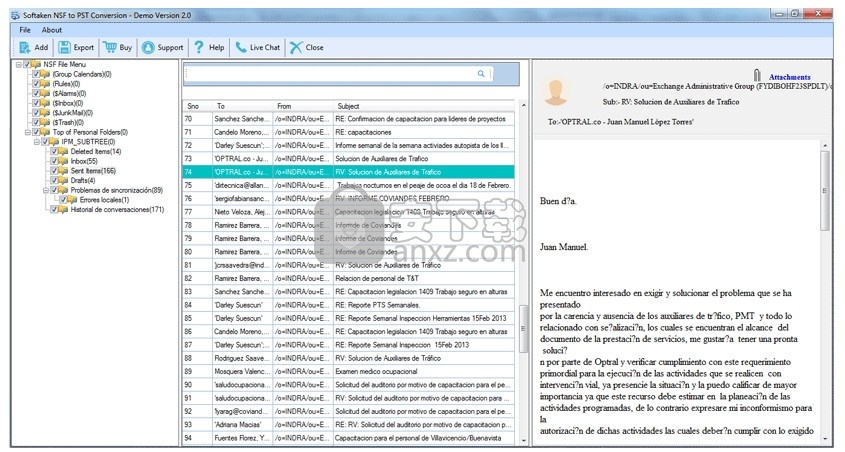Viewport: 845px width, 452px height.
Task: Uncheck the ($Inbox)(0) checkbox
Action: click(x=36, y=103)
